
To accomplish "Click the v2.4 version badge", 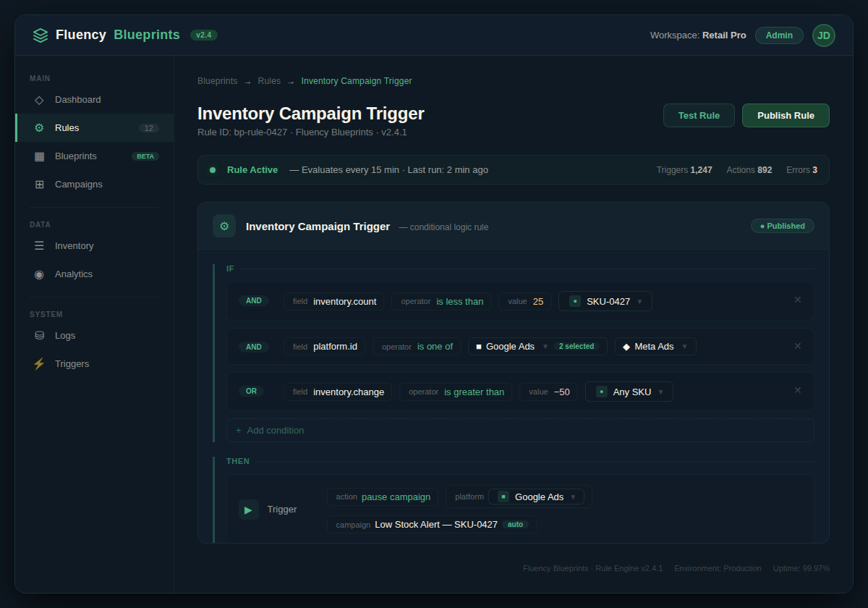I will click(204, 35).
